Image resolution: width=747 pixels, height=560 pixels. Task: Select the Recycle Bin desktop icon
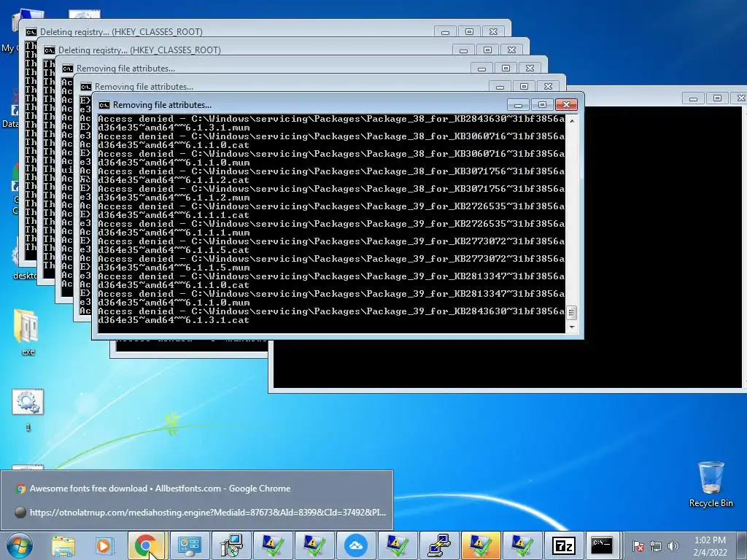pyautogui.click(x=711, y=484)
